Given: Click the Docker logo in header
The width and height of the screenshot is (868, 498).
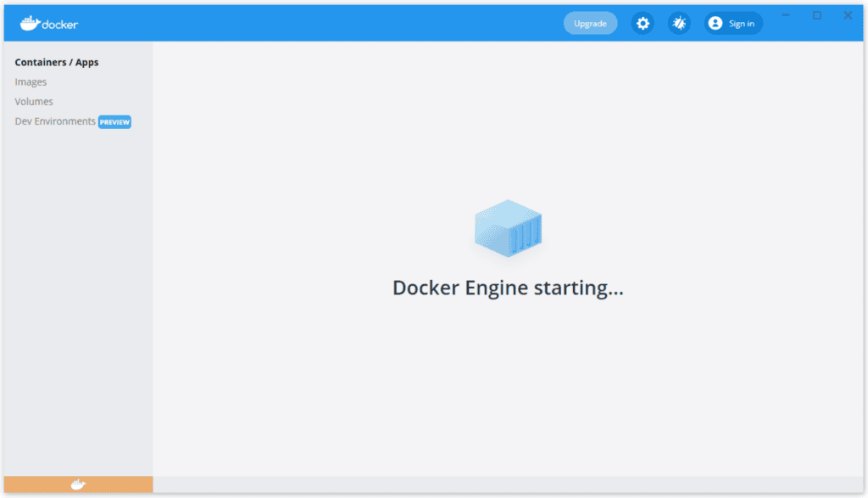Looking at the screenshot, I should coord(49,23).
